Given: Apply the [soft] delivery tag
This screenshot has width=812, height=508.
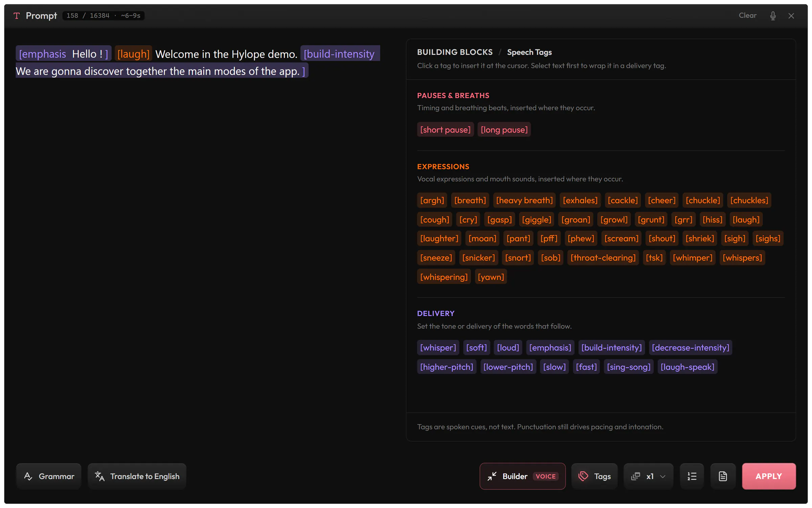Looking at the screenshot, I should tap(476, 347).
